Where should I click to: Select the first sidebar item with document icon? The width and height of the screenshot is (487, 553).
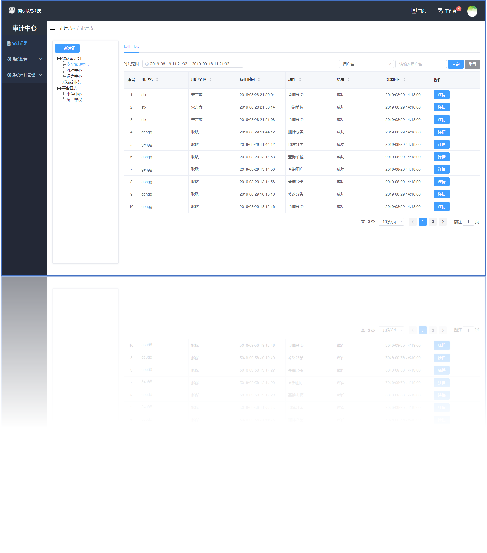(17, 43)
